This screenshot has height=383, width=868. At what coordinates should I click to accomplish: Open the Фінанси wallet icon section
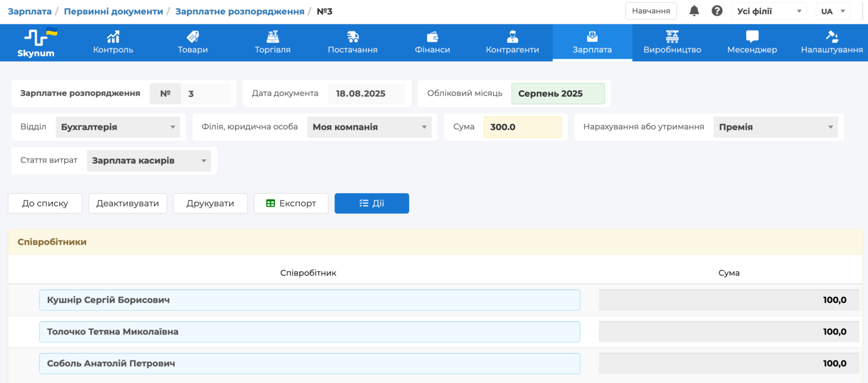(x=432, y=37)
